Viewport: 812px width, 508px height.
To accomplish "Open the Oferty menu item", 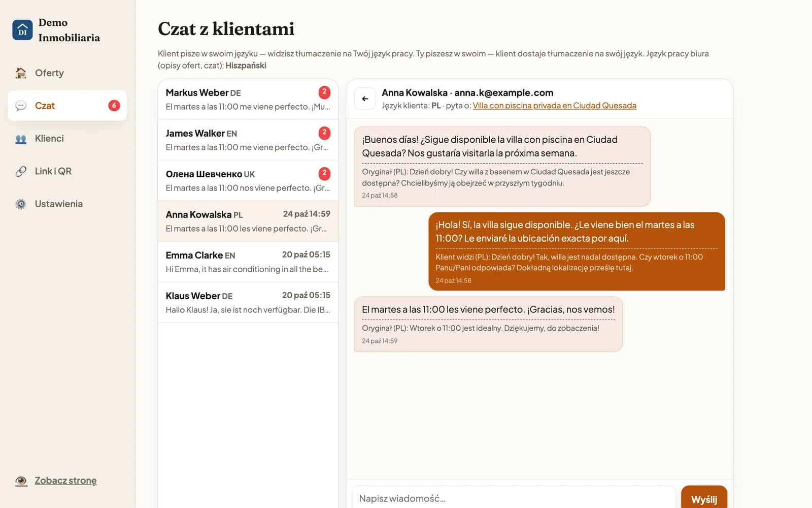I will pos(67,73).
